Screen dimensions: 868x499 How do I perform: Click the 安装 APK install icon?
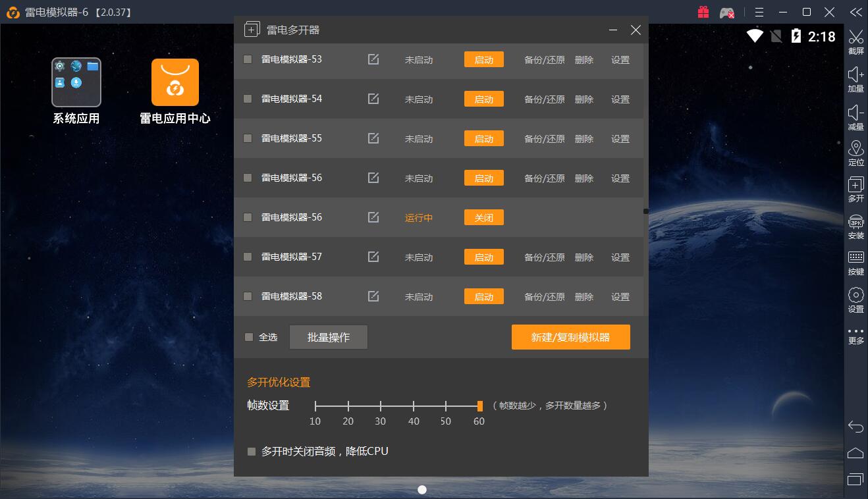click(855, 222)
